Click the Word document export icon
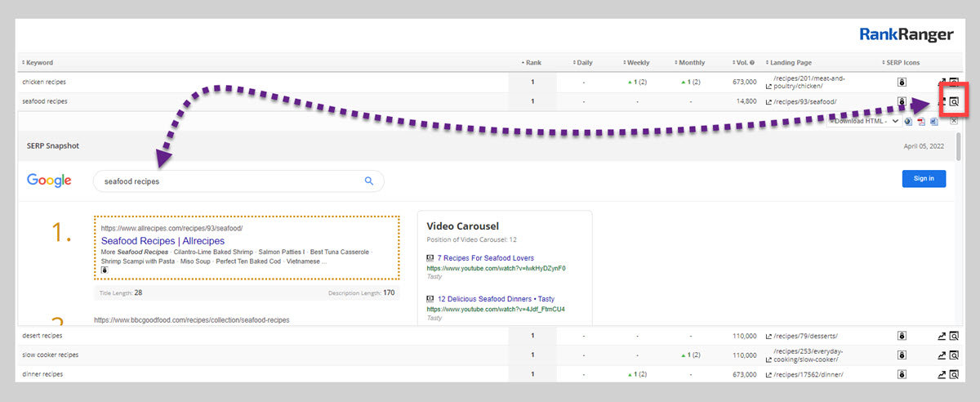The width and height of the screenshot is (980, 402). [x=933, y=122]
